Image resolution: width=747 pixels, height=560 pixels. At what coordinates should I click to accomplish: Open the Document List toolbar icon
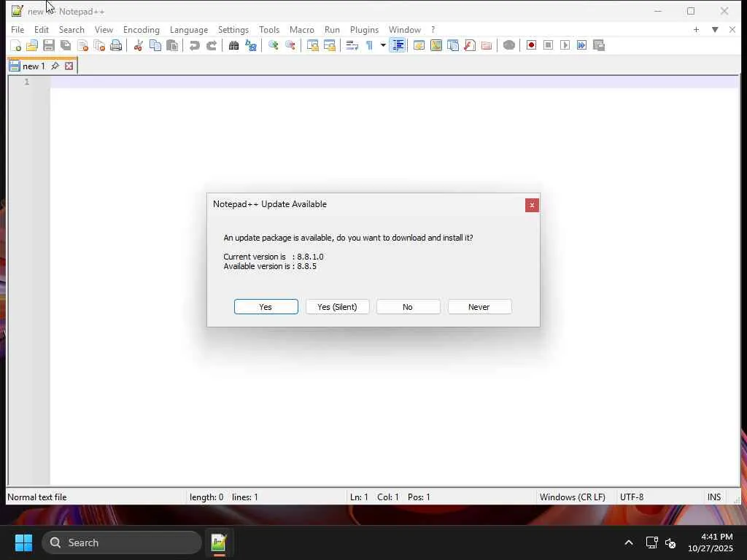point(452,45)
